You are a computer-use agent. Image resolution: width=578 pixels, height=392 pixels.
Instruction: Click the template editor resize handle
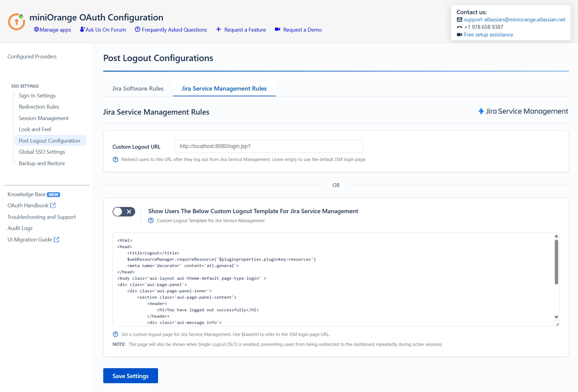pyautogui.click(x=557, y=324)
